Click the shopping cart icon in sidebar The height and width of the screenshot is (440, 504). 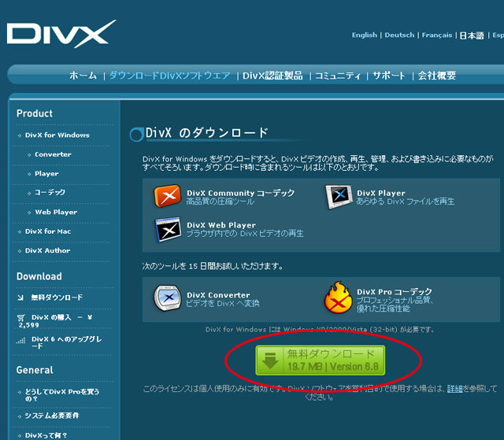point(21,318)
